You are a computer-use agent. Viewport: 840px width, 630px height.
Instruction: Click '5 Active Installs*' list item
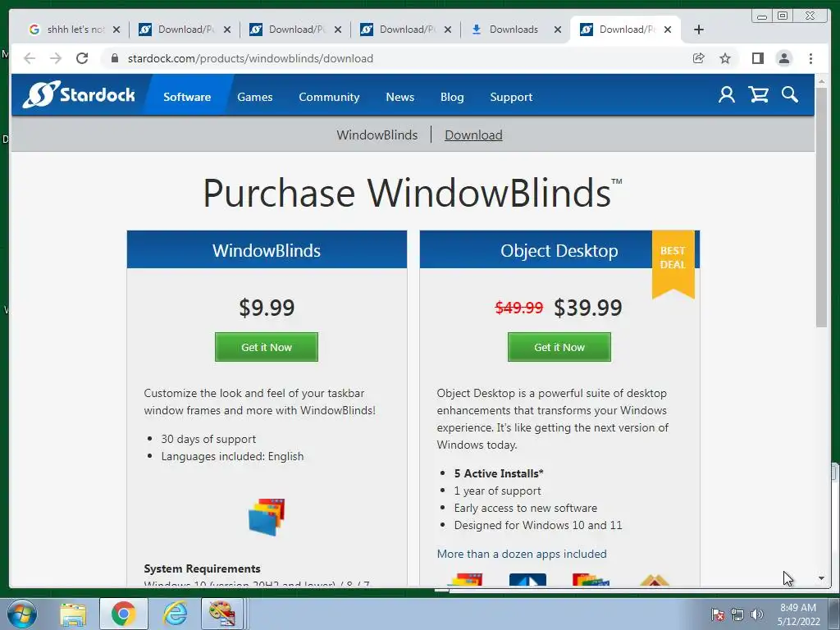click(498, 473)
